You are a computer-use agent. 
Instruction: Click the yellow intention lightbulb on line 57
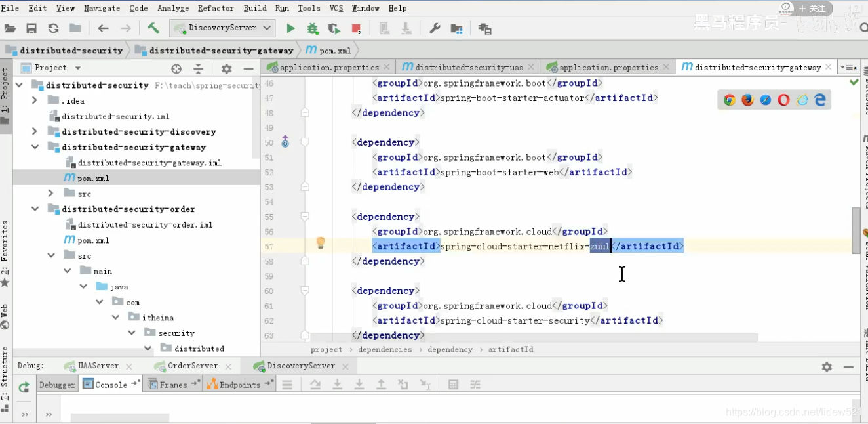321,244
